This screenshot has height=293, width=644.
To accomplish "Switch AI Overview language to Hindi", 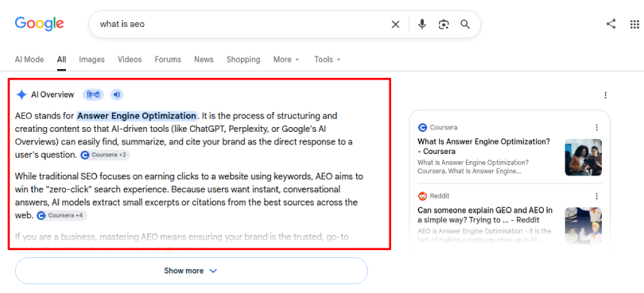I will pyautogui.click(x=93, y=94).
